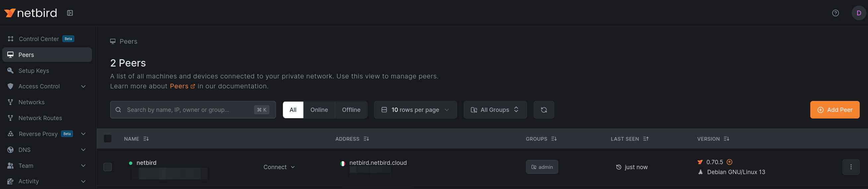Click version 0.70.5 text
Screen dimensions: 868x189
tap(715, 162)
